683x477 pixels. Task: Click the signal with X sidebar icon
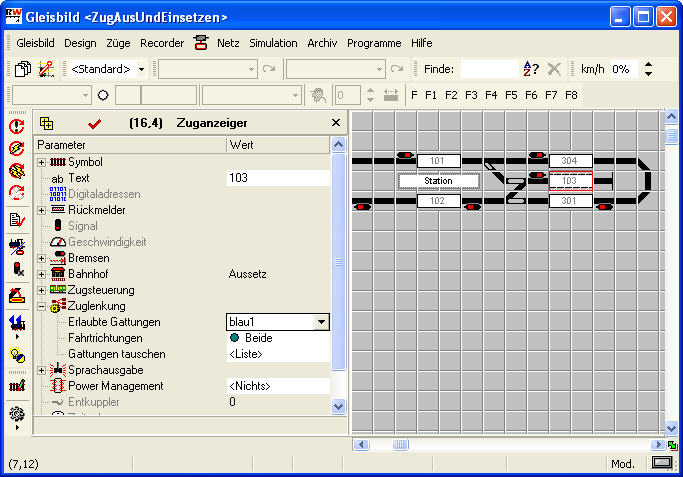pos(17,269)
